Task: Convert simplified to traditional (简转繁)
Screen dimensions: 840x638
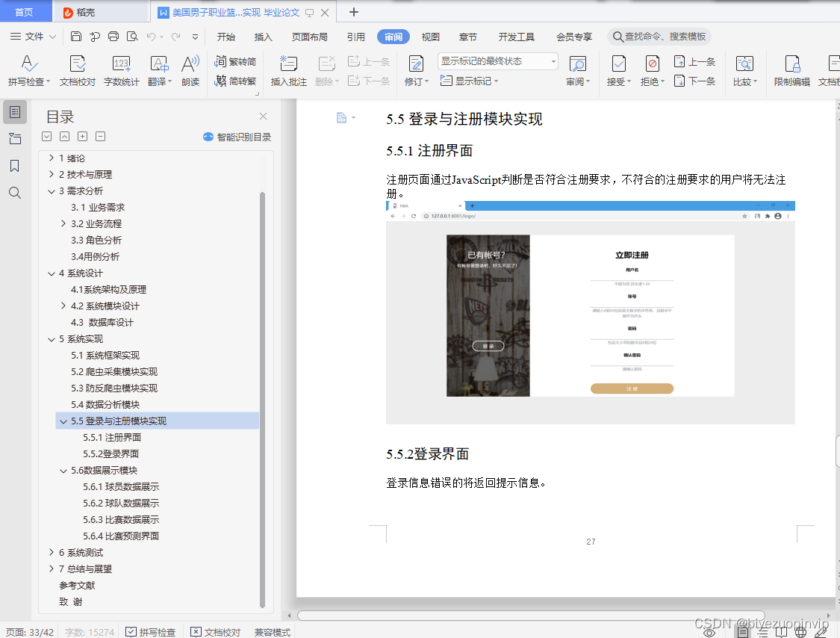Action: point(235,81)
